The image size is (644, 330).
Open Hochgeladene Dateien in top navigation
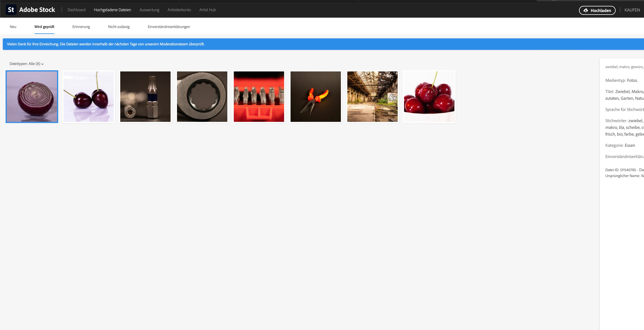(112, 10)
